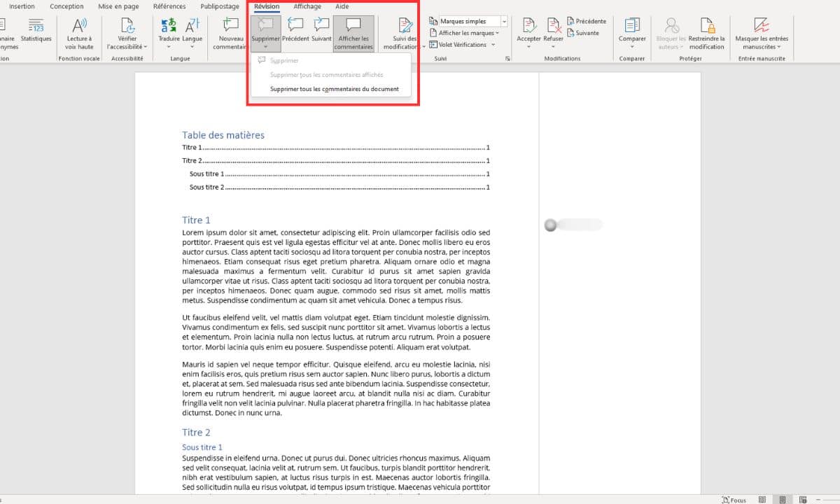The height and width of the screenshot is (504, 840).
Task: Open the Mise en page tab
Action: point(118,6)
